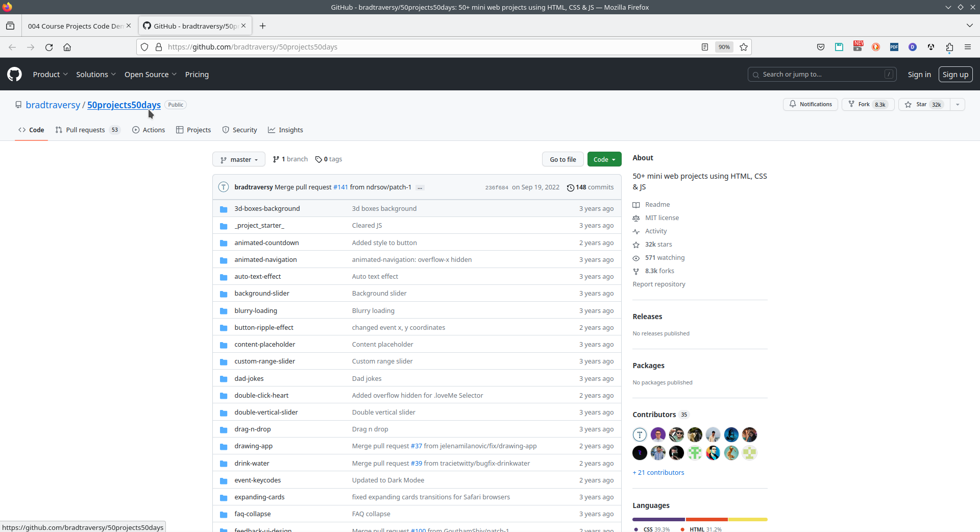The image size is (980, 532).
Task: Open the Readme link in About
Action: click(x=657, y=205)
